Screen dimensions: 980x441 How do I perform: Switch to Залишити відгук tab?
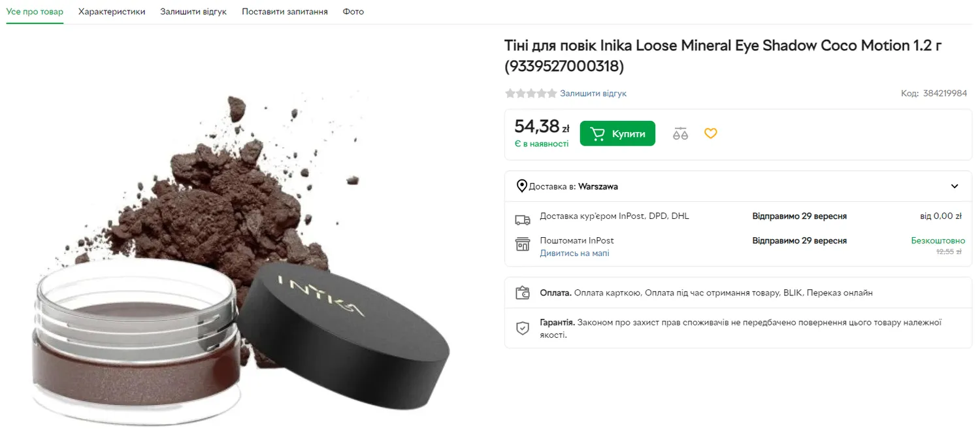point(193,12)
